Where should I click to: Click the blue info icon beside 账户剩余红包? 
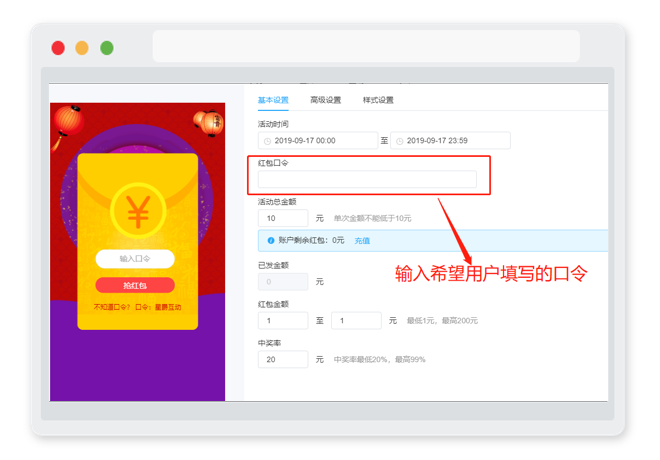click(271, 240)
